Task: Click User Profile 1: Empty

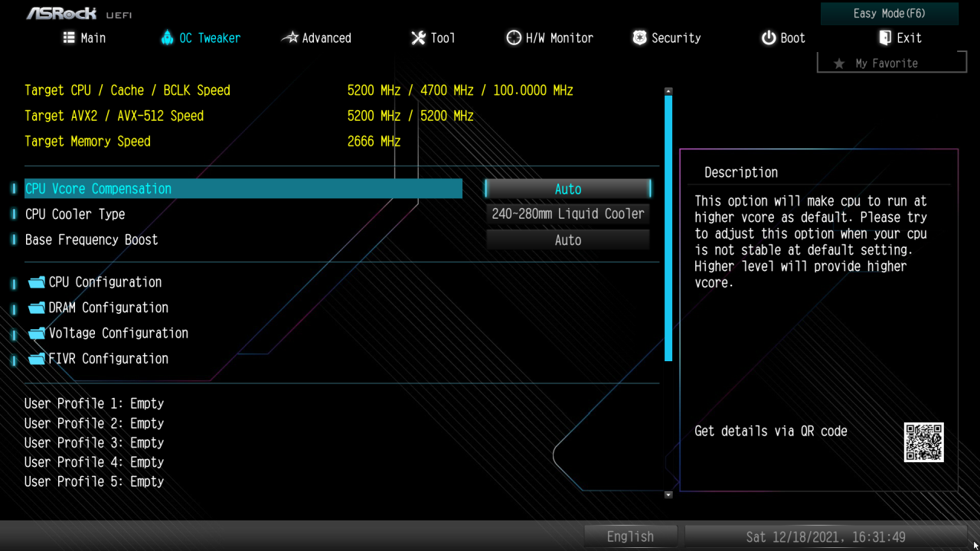Action: click(94, 403)
